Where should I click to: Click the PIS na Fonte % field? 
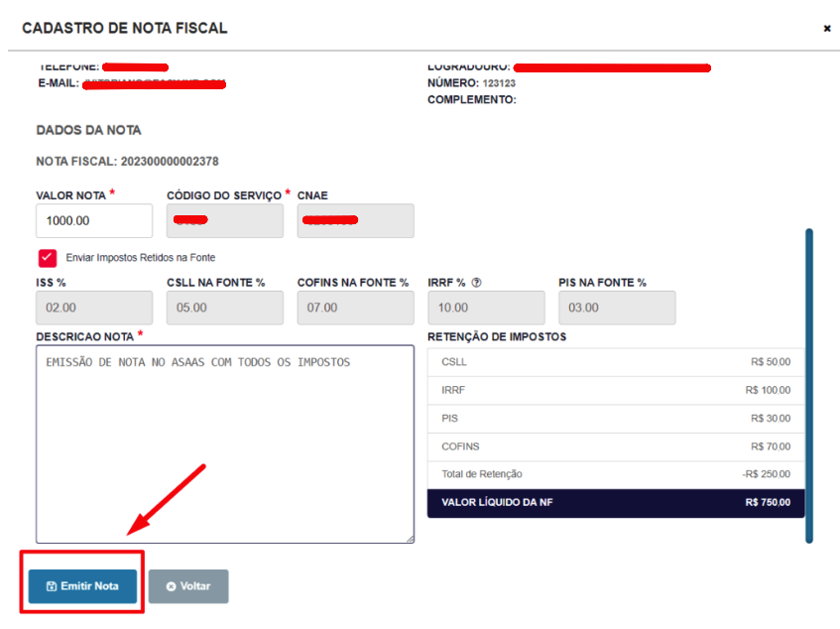point(617,308)
